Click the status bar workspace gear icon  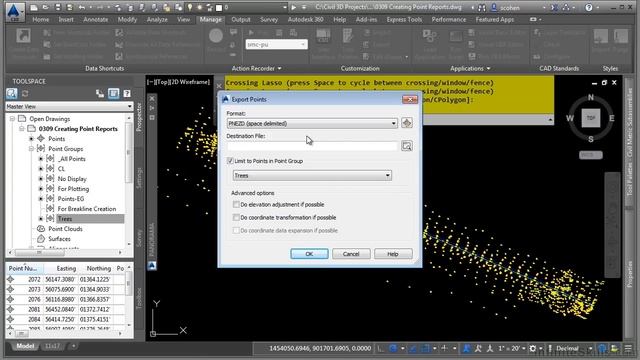click(533, 348)
